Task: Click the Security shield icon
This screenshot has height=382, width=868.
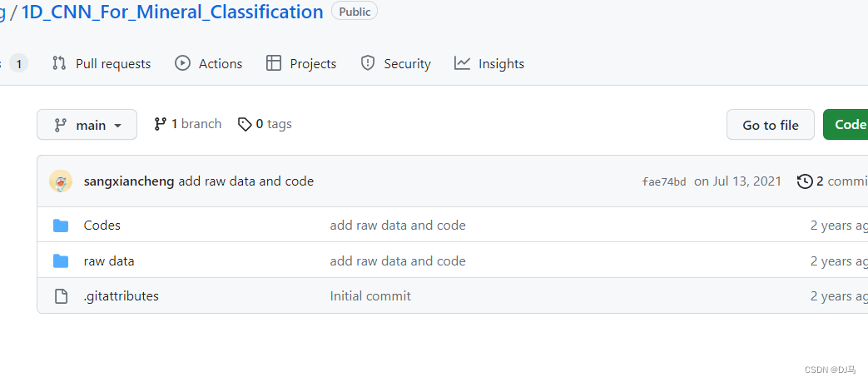Action: (x=368, y=63)
